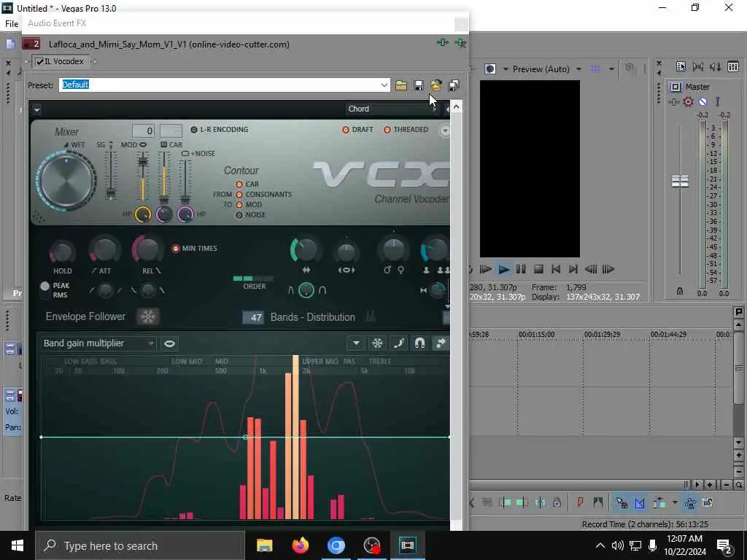Screen dimensions: 747x560
Task: Click the Insert Region flags icon
Action: tap(598, 502)
